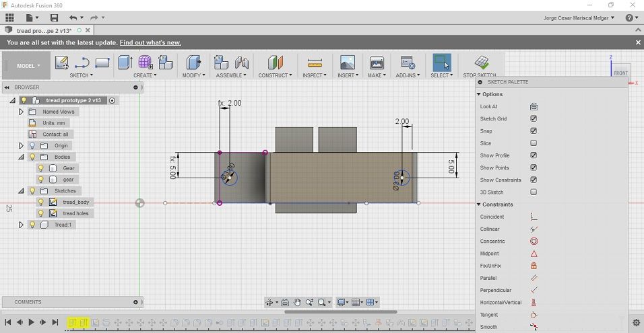The image size is (644, 333).
Task: Apply the Tangent constraint icon
Action: click(x=534, y=315)
